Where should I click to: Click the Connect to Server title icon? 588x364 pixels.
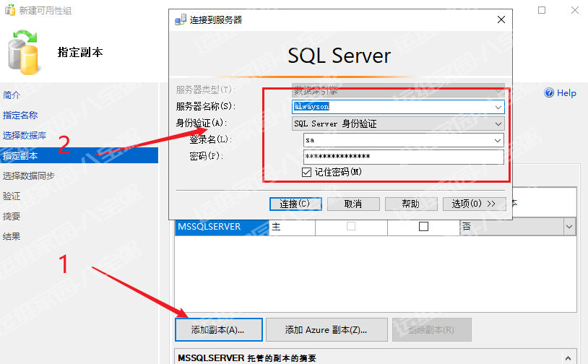point(180,19)
